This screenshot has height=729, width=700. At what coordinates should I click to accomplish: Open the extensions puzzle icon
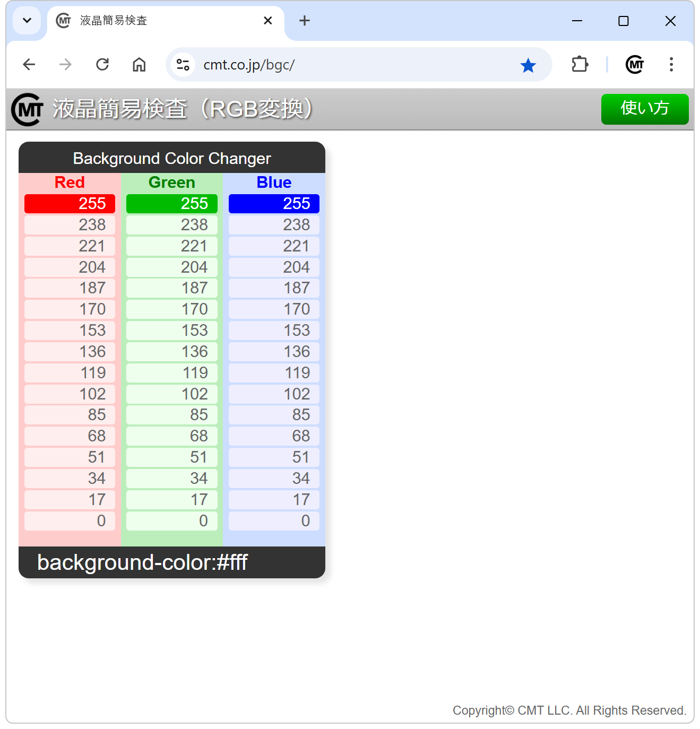[580, 65]
